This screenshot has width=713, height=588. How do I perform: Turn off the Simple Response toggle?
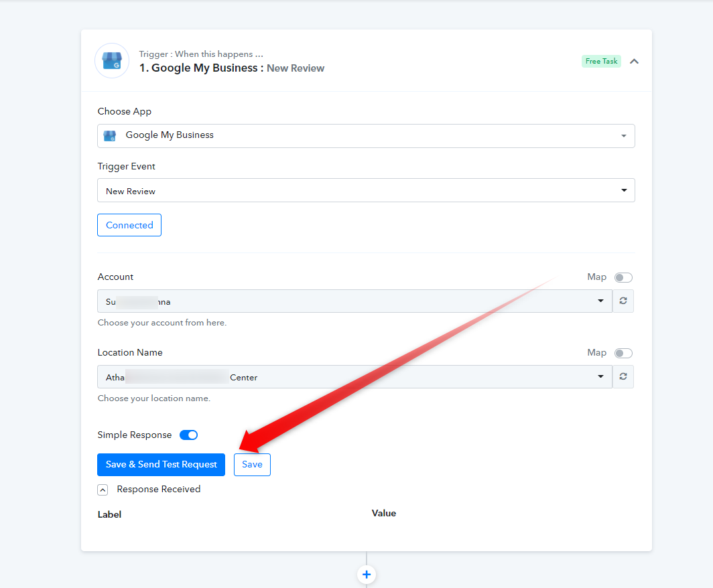188,435
